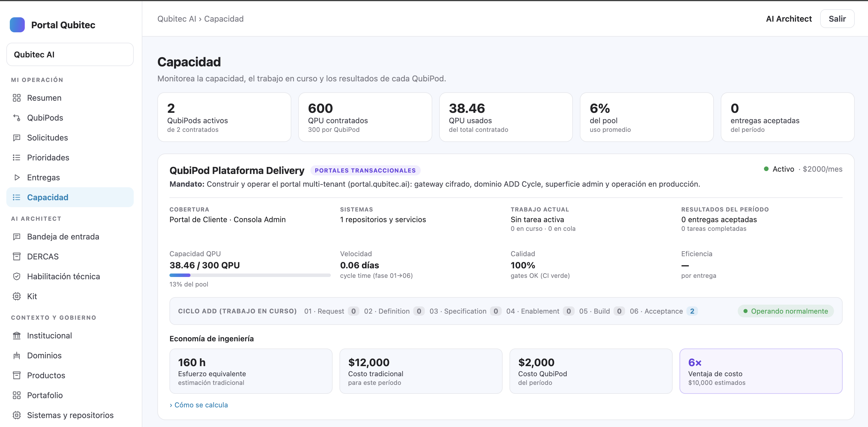
Task: Click the Kit chip icon
Action: click(16, 297)
